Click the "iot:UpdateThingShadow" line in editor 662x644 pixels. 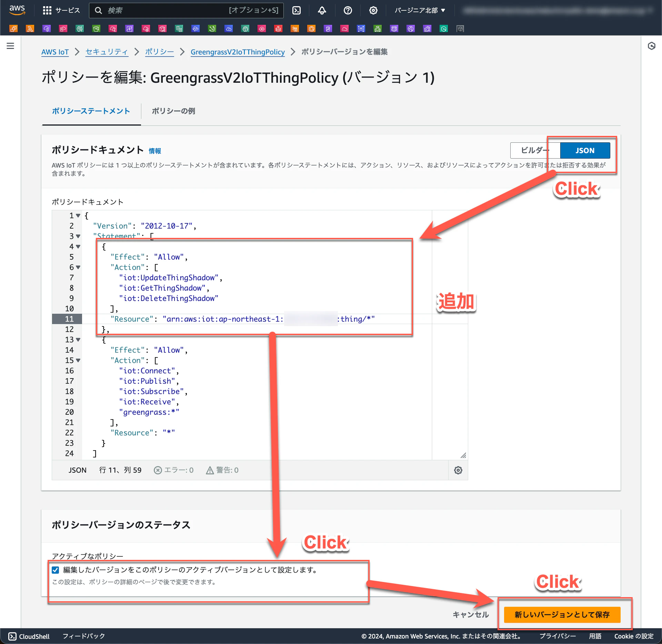[171, 278]
